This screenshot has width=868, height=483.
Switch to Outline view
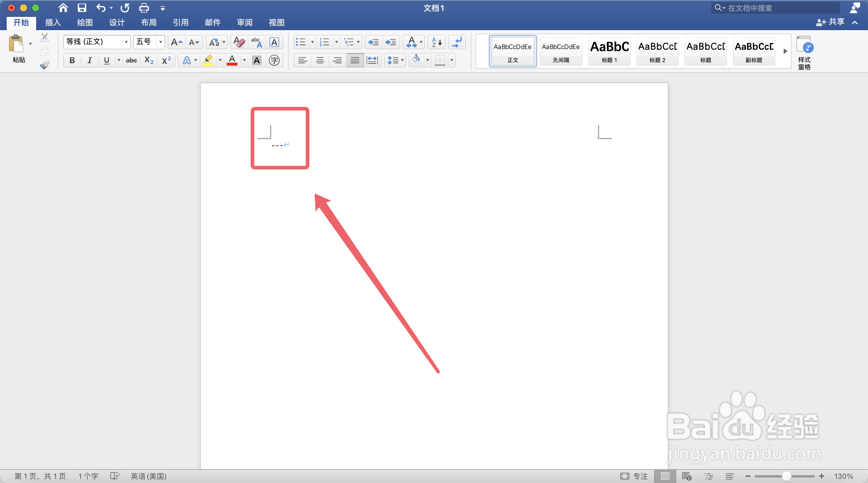(x=709, y=476)
